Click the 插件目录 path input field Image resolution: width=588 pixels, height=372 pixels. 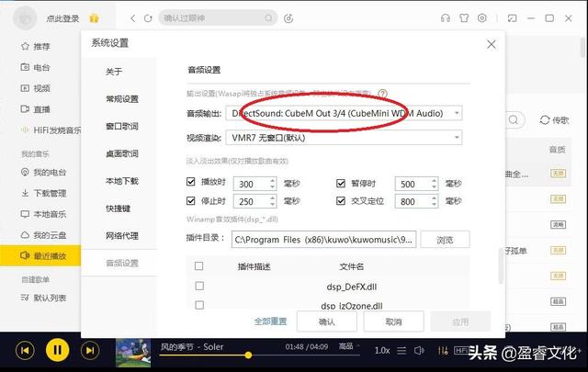[324, 240]
